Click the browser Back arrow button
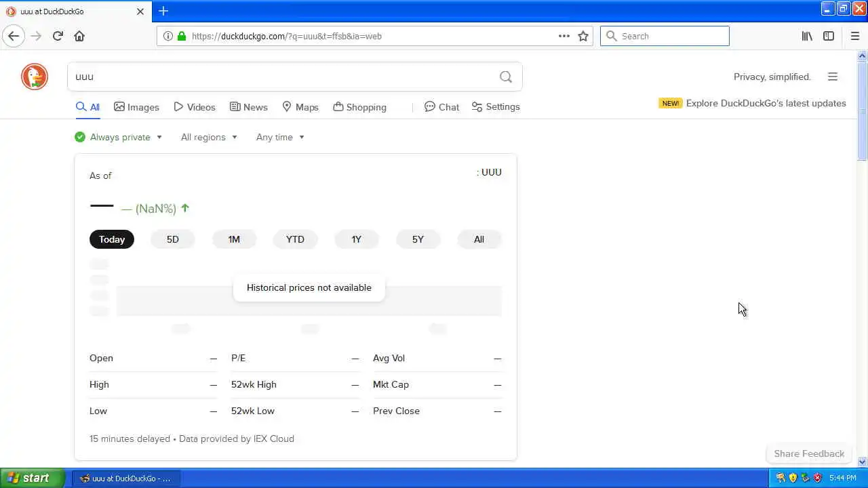Image resolution: width=868 pixels, height=488 pixels. pos(14,36)
